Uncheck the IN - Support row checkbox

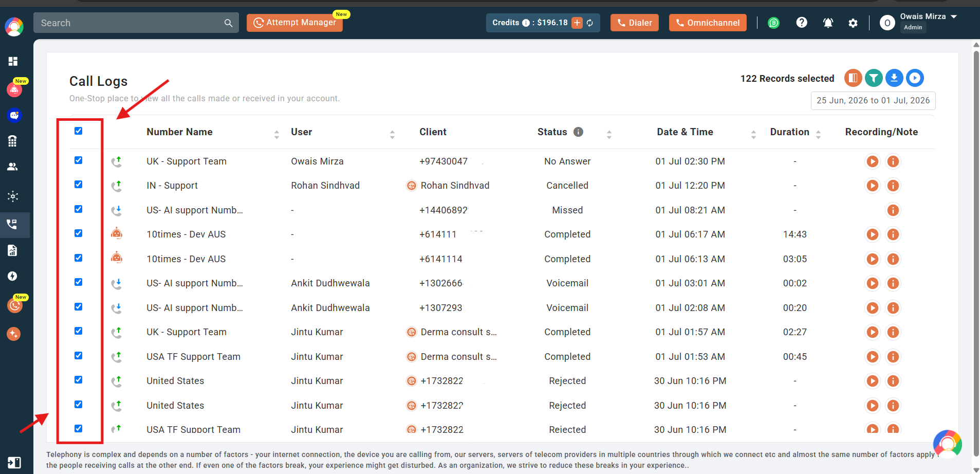[x=79, y=184]
